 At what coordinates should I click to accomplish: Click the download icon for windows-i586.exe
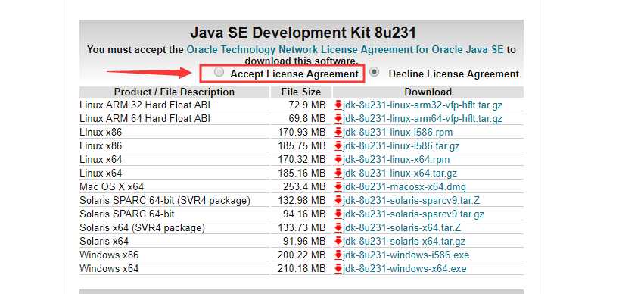coord(338,255)
